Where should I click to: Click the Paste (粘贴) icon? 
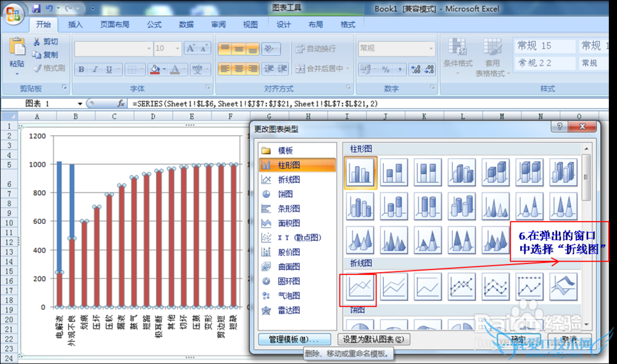[x=17, y=52]
